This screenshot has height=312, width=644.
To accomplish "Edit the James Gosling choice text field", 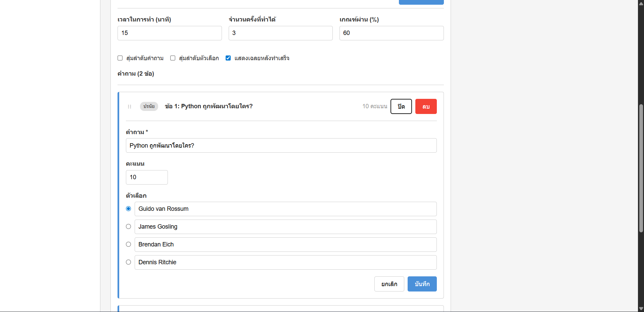I will (x=285, y=227).
